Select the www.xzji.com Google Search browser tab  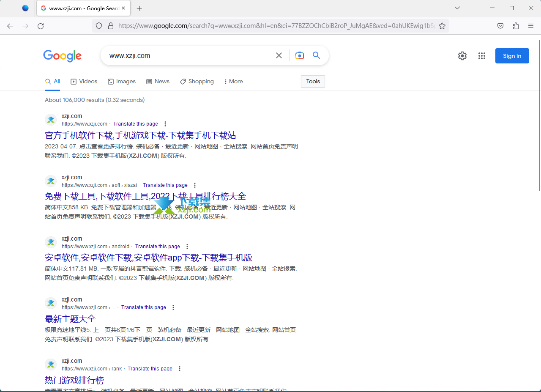tap(84, 8)
